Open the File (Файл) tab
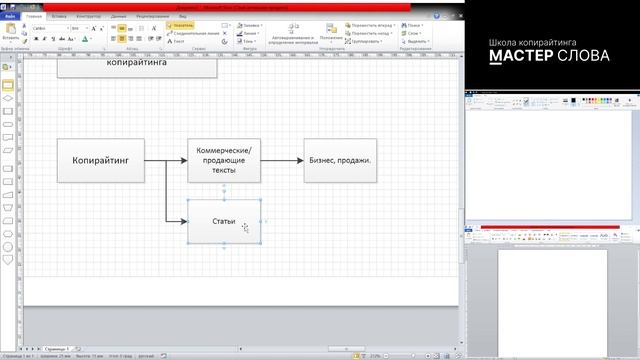 pyautogui.click(x=10, y=16)
